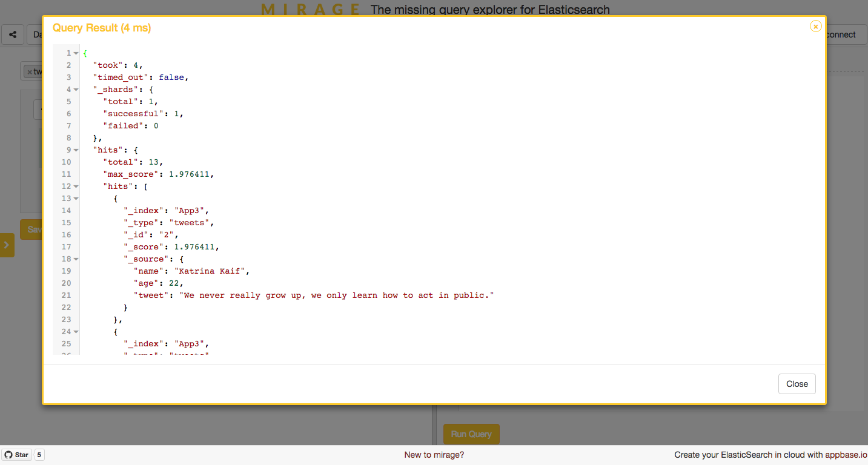Click the "timed_out": false line
The image size is (868, 465).
pos(141,77)
